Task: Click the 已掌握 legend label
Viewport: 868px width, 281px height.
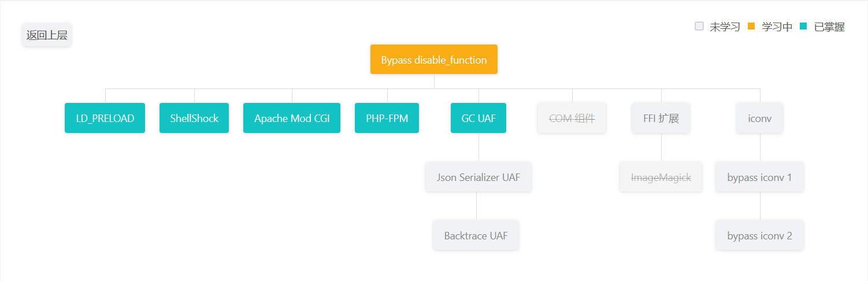Action: click(x=829, y=27)
